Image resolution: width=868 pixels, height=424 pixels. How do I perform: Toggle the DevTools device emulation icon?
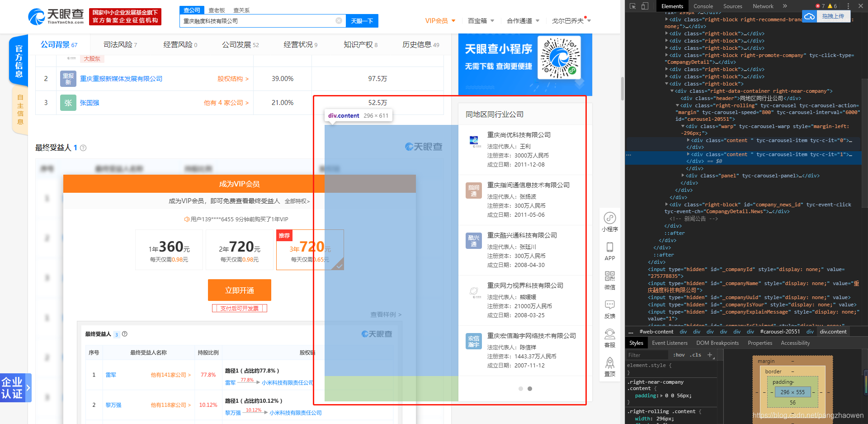click(x=644, y=6)
